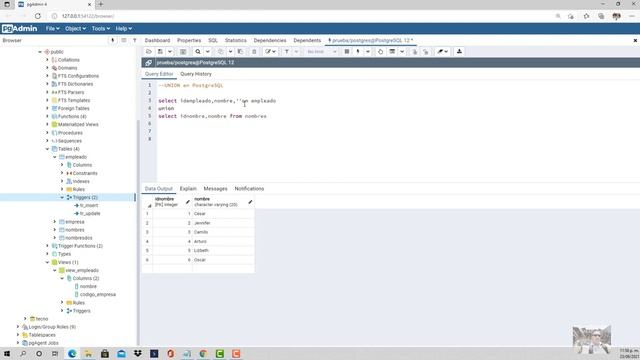The height and width of the screenshot is (360, 640).
Task: Switch to the Messages tab
Action: click(216, 189)
